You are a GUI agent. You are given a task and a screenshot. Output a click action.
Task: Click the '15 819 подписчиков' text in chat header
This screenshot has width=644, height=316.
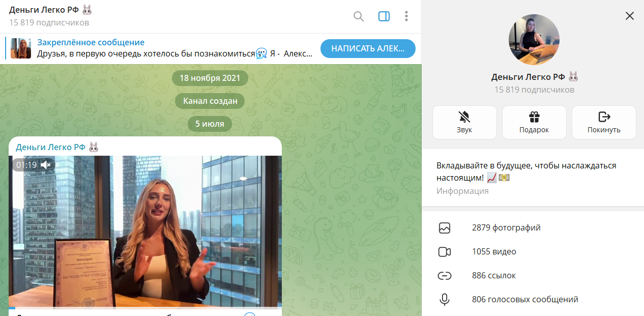(x=49, y=22)
